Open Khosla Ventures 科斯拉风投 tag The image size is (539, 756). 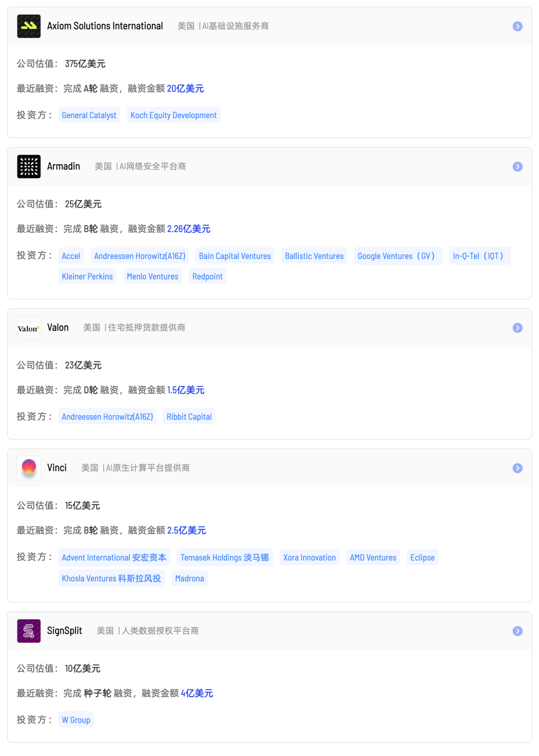point(111,578)
